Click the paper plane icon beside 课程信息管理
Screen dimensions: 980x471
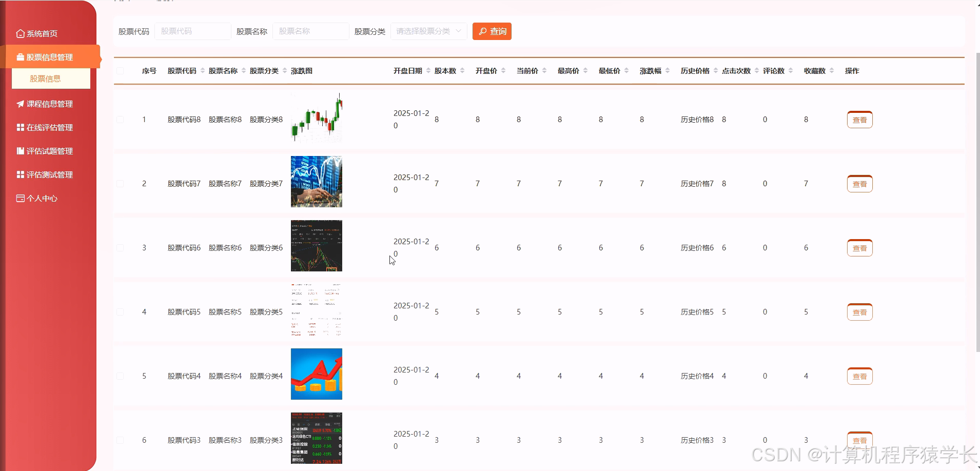[21, 104]
